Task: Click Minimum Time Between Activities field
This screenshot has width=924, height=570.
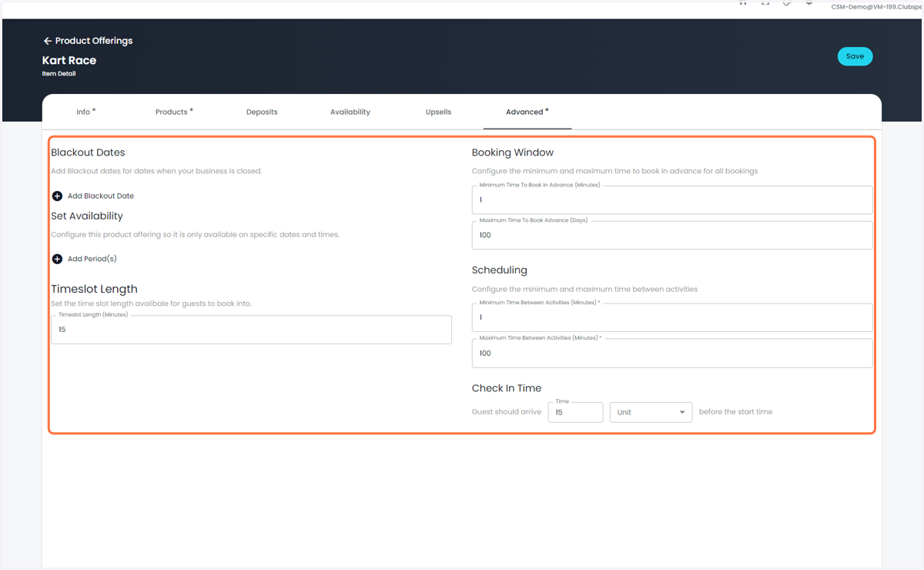Action: click(672, 317)
